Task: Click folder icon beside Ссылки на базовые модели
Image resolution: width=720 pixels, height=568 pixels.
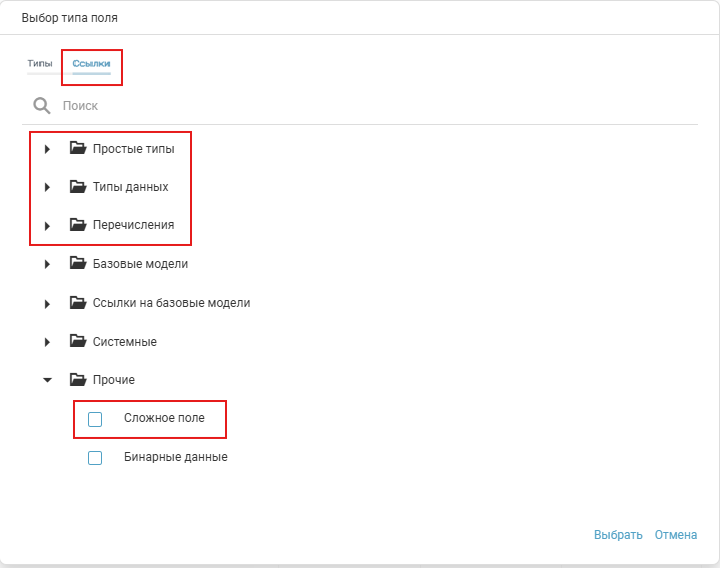Action: click(78, 303)
